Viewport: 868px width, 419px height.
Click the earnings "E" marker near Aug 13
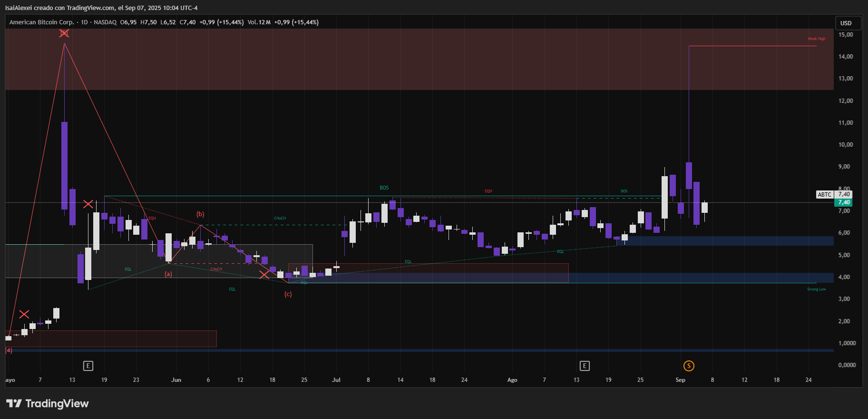pyautogui.click(x=585, y=366)
